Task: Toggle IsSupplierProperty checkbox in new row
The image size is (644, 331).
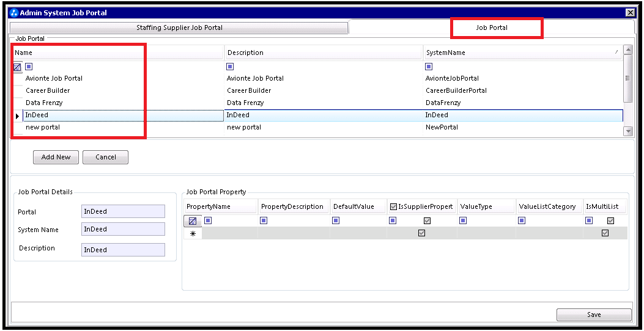Action: click(421, 233)
